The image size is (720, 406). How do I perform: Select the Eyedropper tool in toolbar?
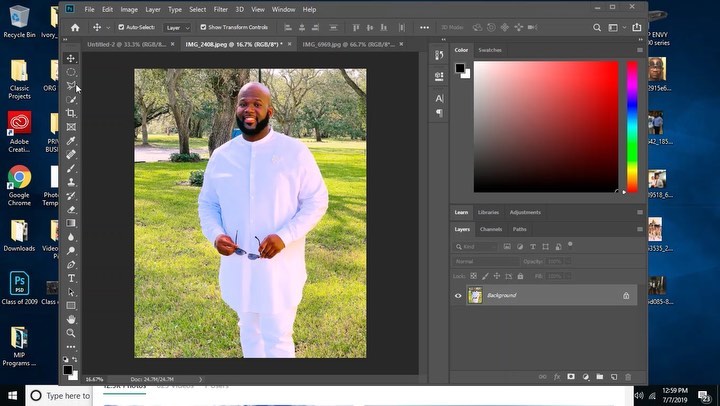(x=71, y=141)
